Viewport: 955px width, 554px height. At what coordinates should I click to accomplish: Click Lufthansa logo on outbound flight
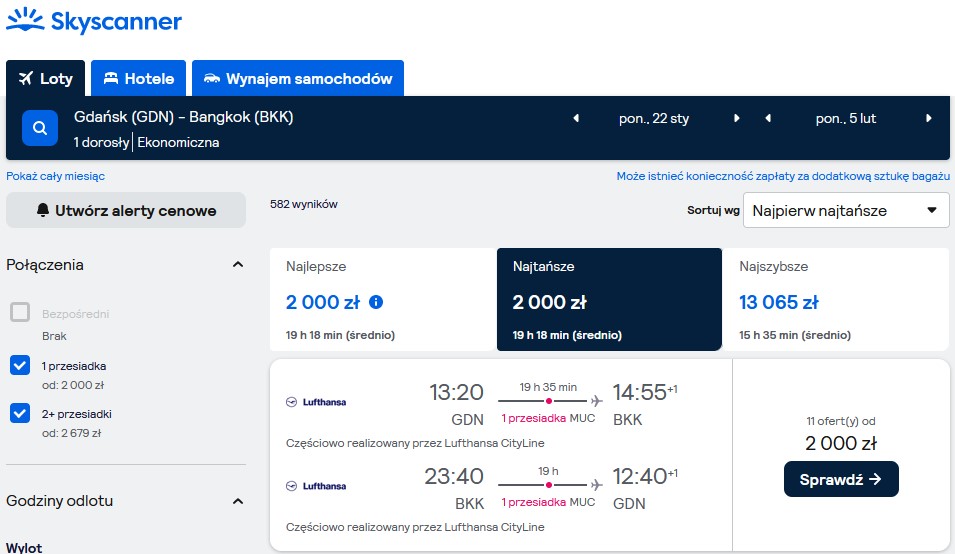click(x=316, y=402)
